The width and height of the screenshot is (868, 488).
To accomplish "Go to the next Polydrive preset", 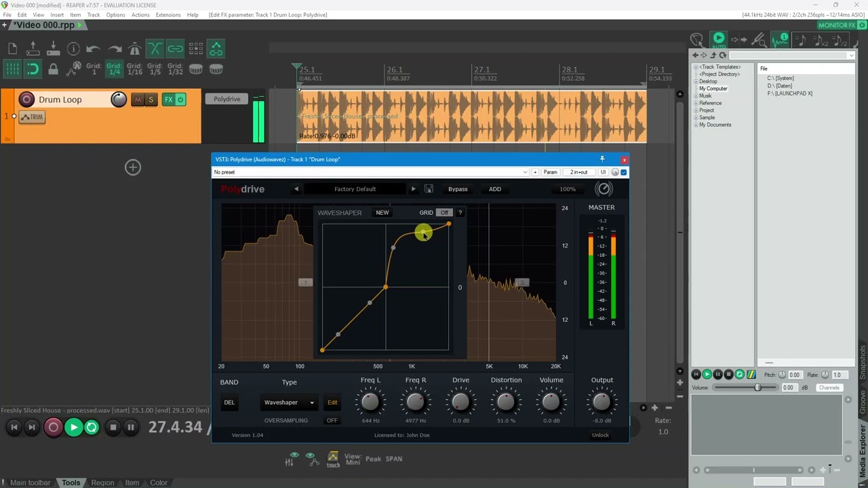I will (413, 189).
